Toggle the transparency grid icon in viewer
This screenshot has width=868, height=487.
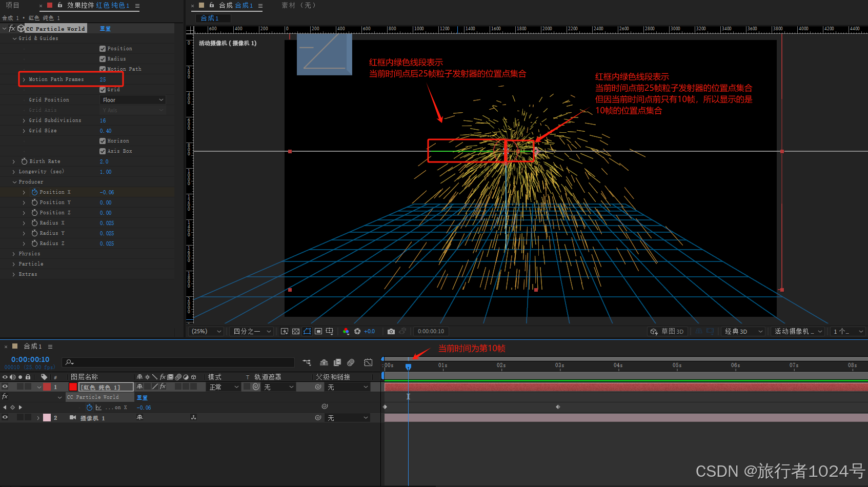click(x=296, y=332)
